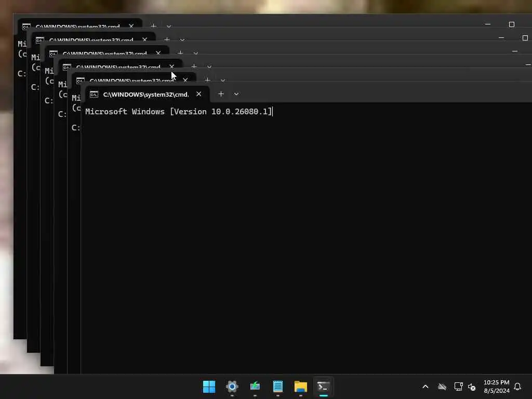Click the 'Microsoft Windows [Version 10.0.26080.1]' text line

pos(179,112)
